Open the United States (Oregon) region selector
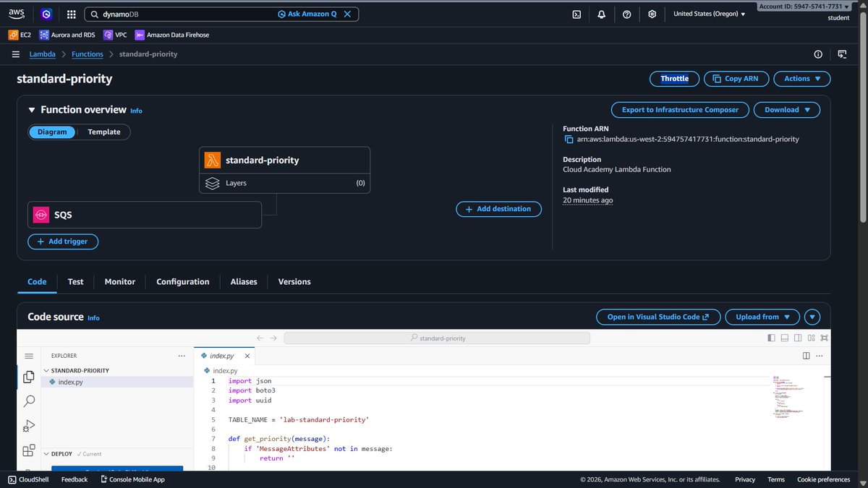The image size is (868, 488). point(709,14)
